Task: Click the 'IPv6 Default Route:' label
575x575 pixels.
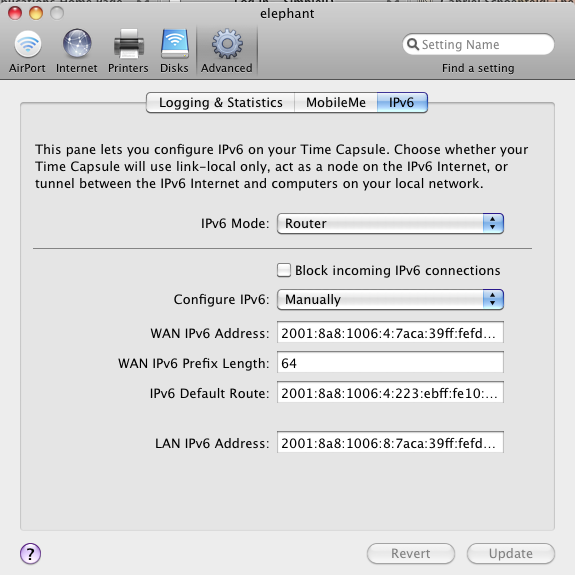Action: tap(209, 393)
